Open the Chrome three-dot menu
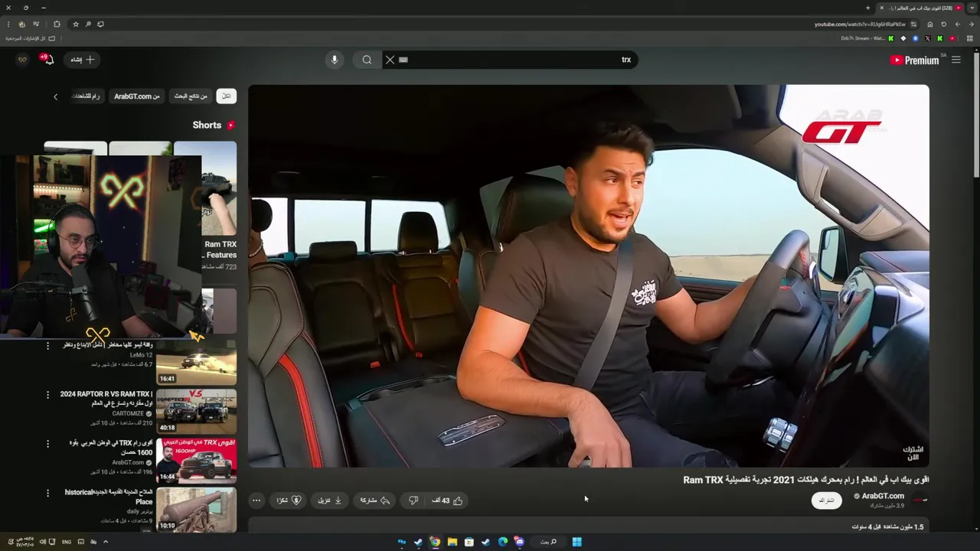Viewport: 980px width, 551px height. point(8,24)
